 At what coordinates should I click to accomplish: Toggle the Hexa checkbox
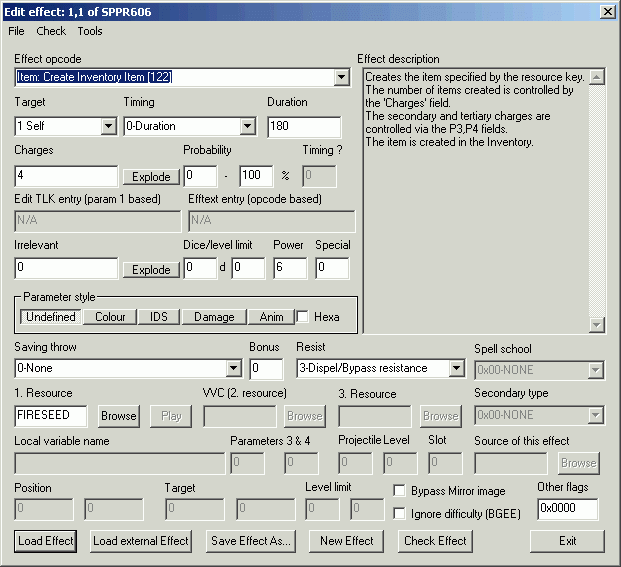[303, 317]
